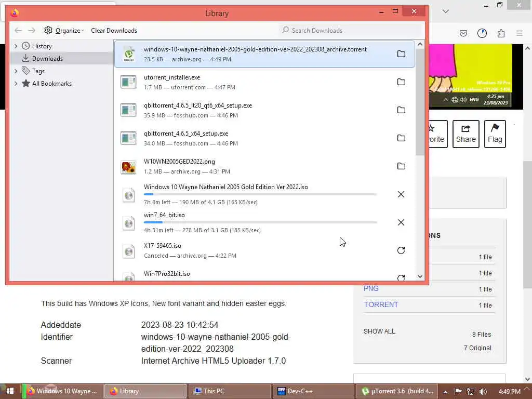532x399 pixels.
Task: Click the Identifier value text on page
Action: tap(216, 343)
